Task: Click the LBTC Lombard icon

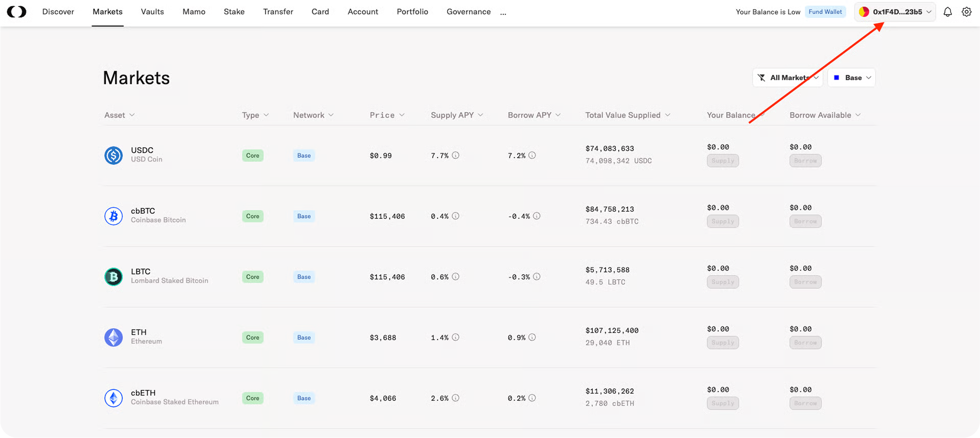Action: tap(113, 277)
